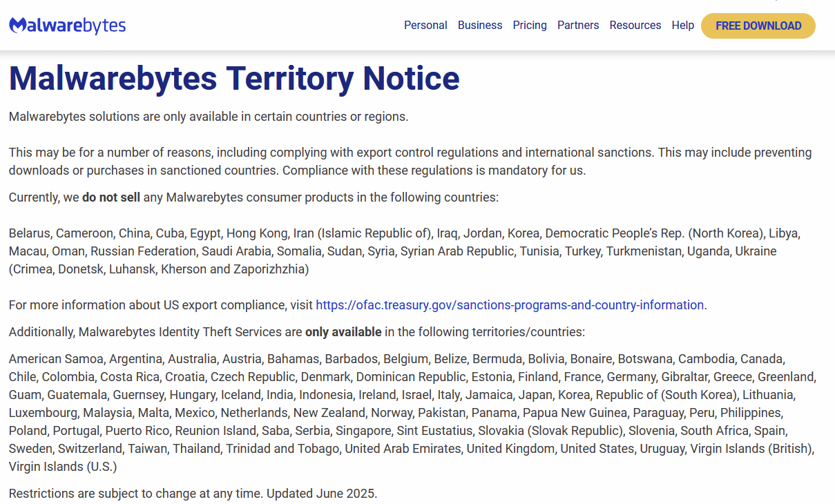Open the Business menu
This screenshot has height=504, width=835.
(480, 26)
